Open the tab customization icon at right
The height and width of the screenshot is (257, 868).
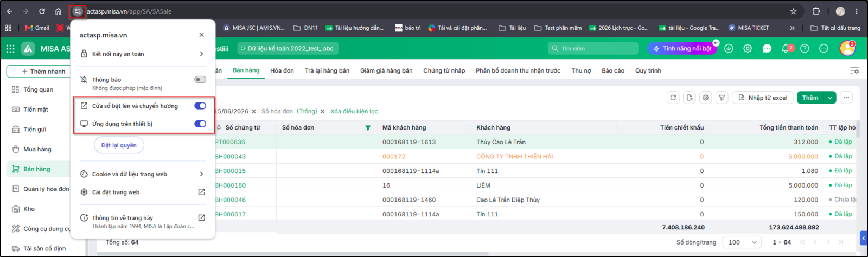[x=854, y=70]
